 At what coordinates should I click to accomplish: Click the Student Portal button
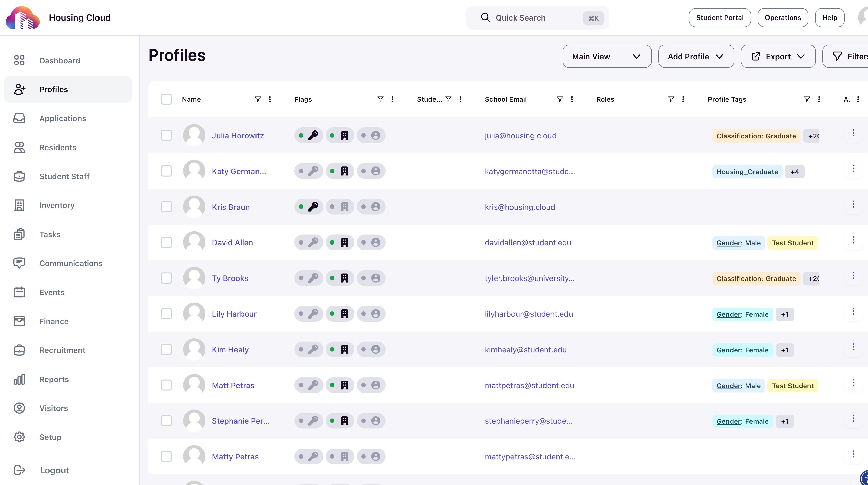(719, 17)
